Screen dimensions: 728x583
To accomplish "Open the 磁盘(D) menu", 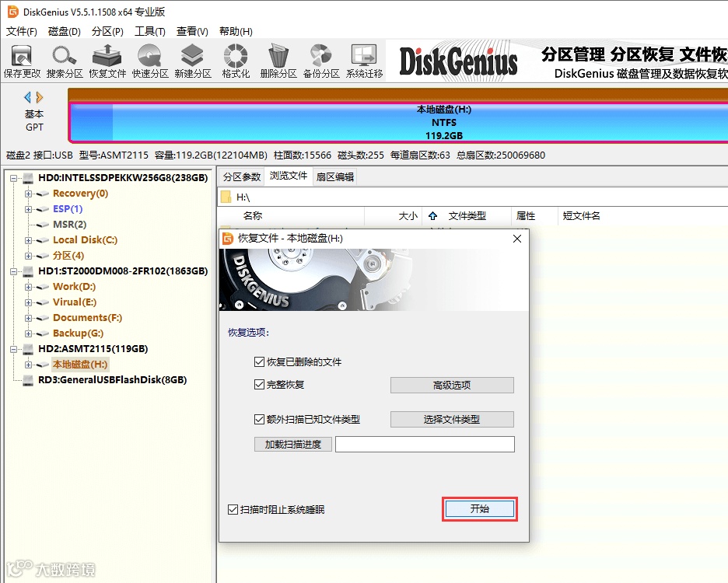I will pos(64,31).
